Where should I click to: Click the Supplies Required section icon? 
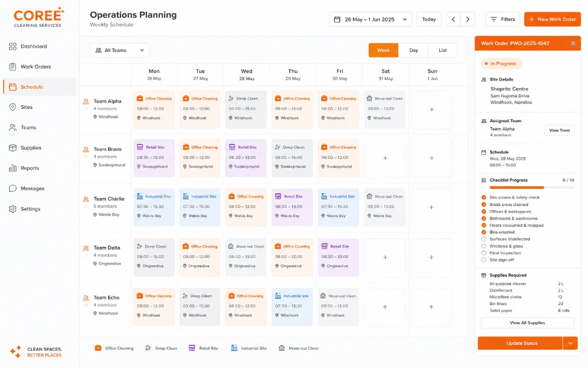pos(484,275)
